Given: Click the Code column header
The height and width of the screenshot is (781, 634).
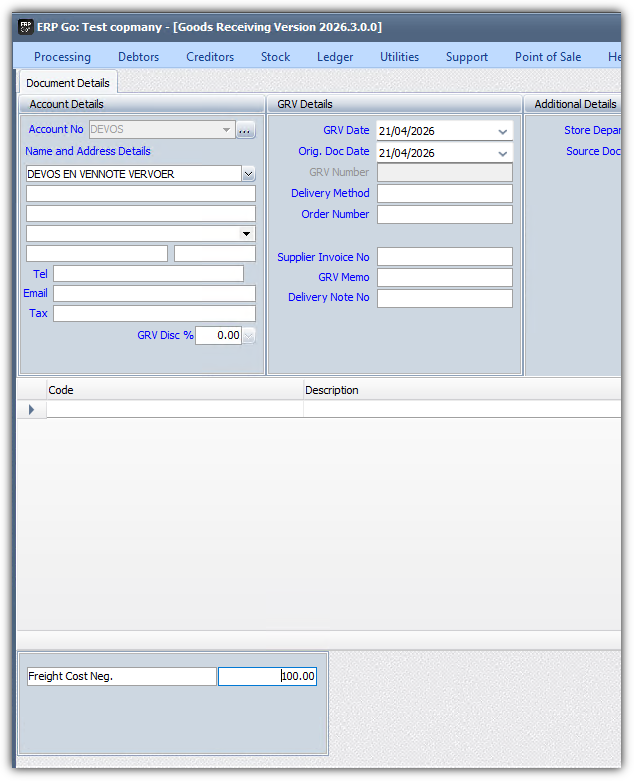Looking at the screenshot, I should click(174, 390).
